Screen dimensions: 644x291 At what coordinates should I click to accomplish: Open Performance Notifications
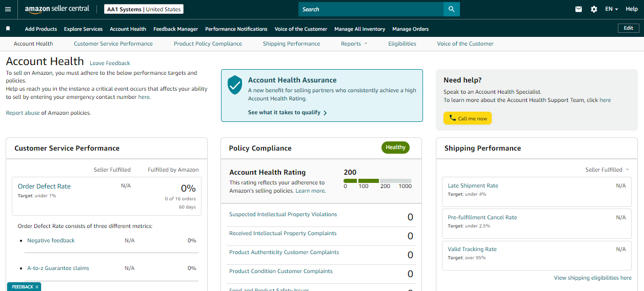tap(236, 29)
